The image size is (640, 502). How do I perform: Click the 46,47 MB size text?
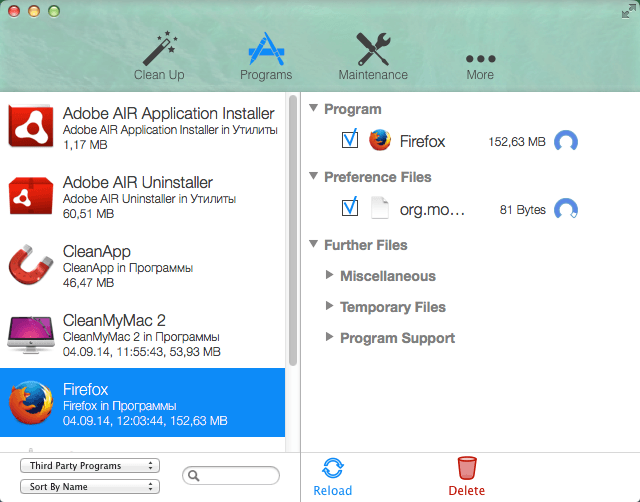89,282
